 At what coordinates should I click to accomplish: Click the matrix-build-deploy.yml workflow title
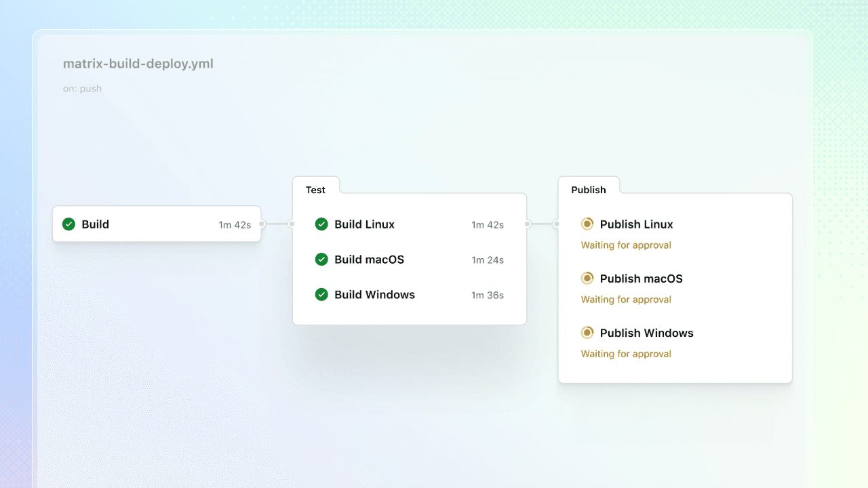pyautogui.click(x=138, y=64)
